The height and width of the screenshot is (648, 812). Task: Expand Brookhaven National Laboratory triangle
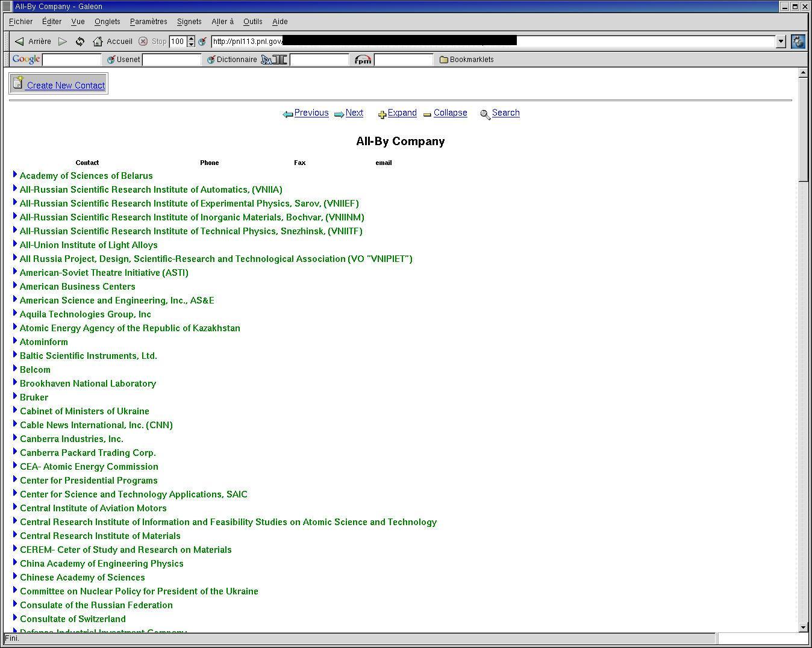point(15,382)
